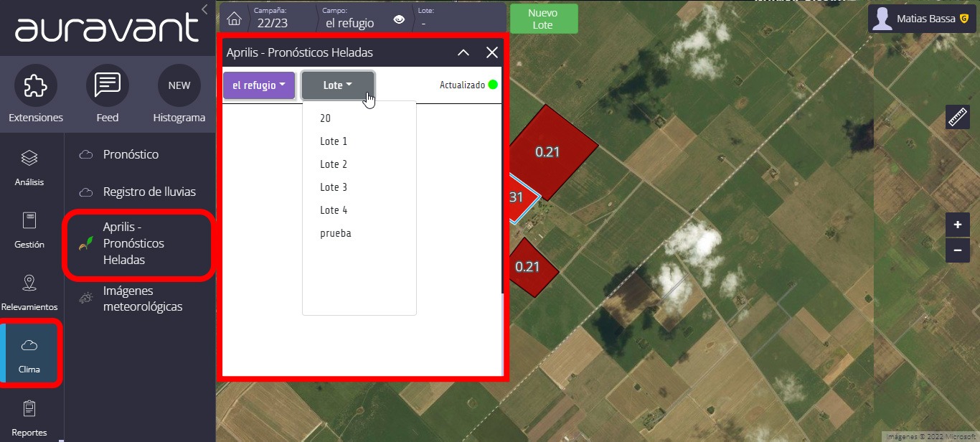Open the el refugio purple dropdown
The width and height of the screenshot is (980, 442).
click(x=259, y=85)
